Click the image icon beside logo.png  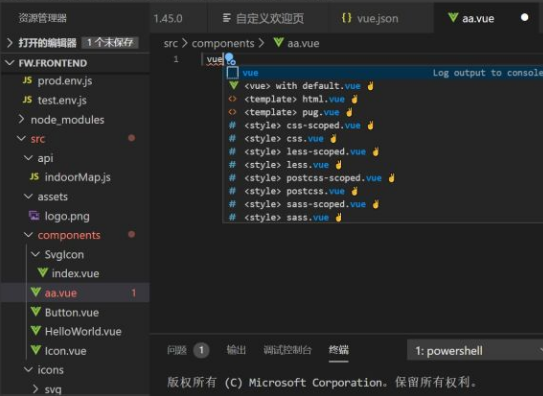(x=34, y=216)
